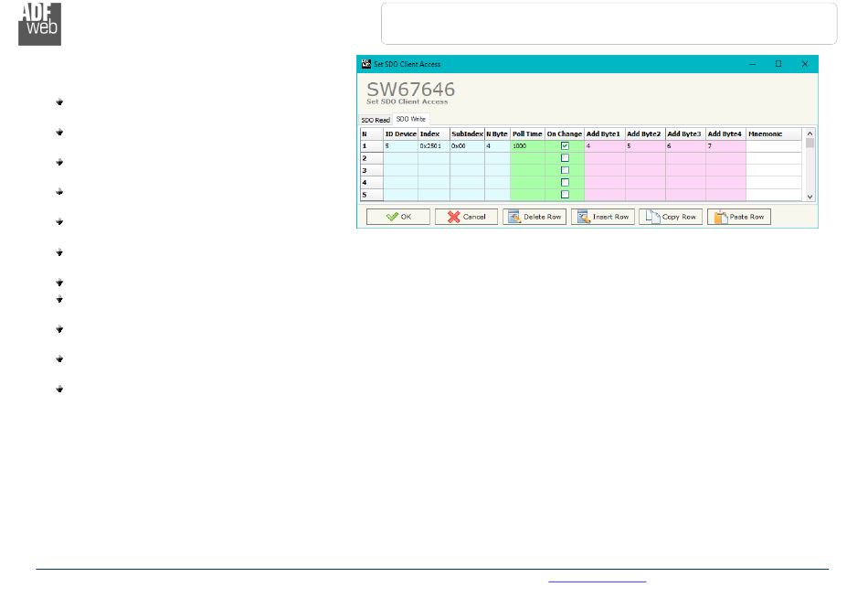Select the SDO Write tab
Viewport: 868px width, 598px height.
[410, 120]
